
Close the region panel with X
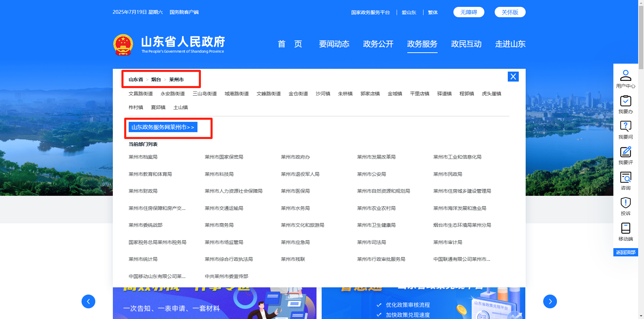click(513, 76)
